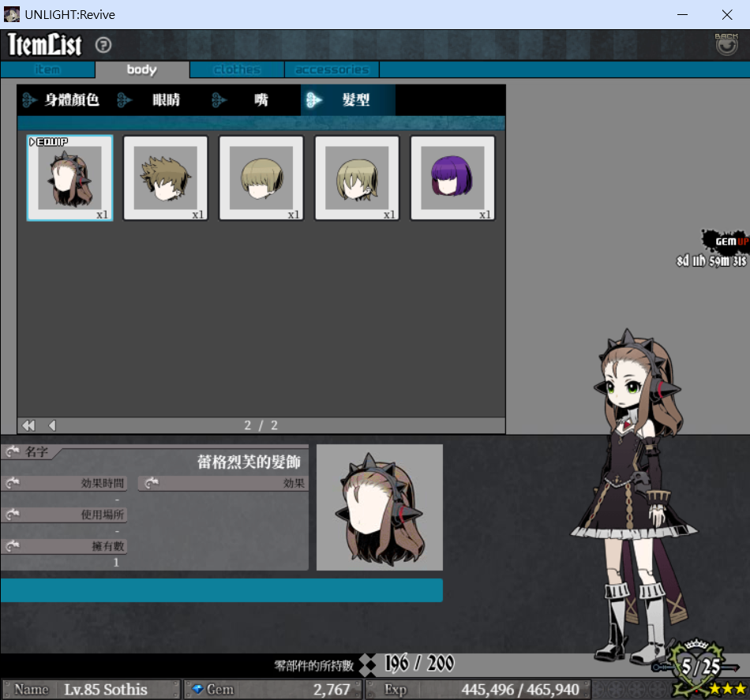Click the UNLIGHT:Revive title bar icon
The height and width of the screenshot is (700, 750).
[12, 14]
